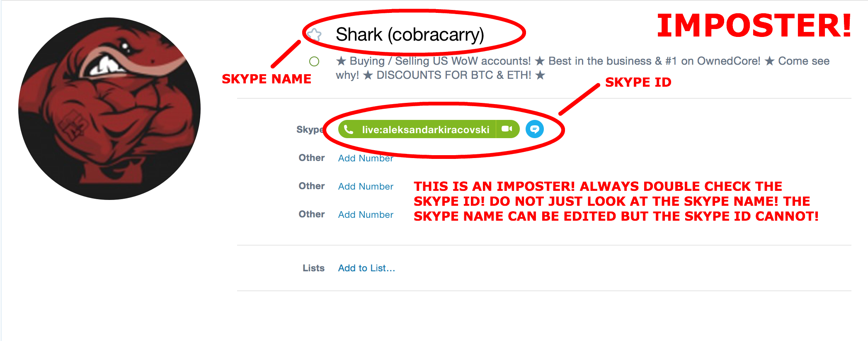
Task: Click the red IMPOSTER! heading
Action: tap(754, 26)
